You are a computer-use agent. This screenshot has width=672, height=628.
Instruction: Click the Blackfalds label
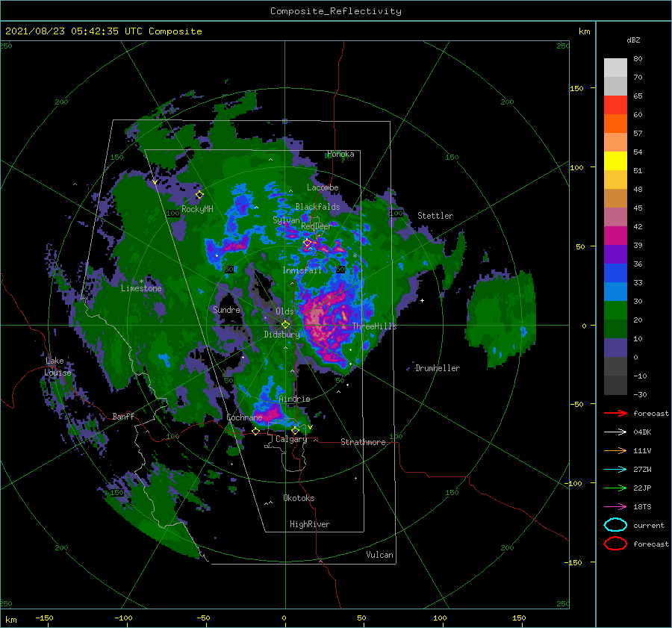[x=317, y=207]
